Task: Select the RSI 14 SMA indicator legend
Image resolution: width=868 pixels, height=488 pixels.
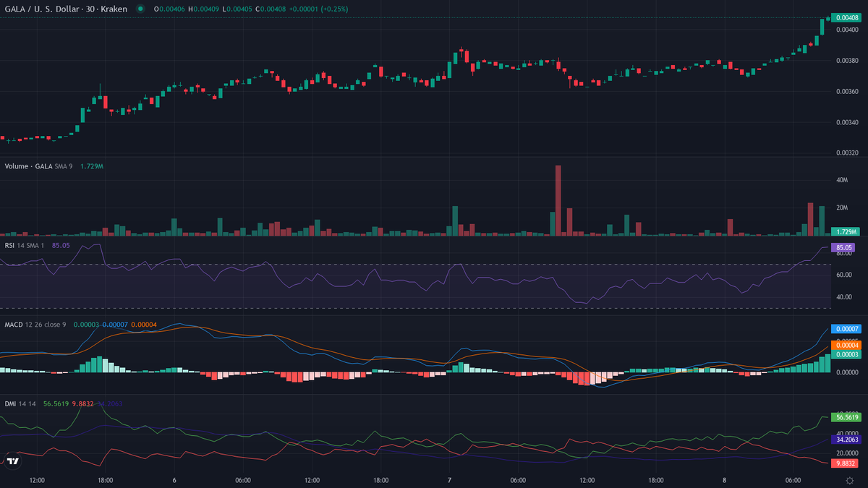Action: click(25, 246)
